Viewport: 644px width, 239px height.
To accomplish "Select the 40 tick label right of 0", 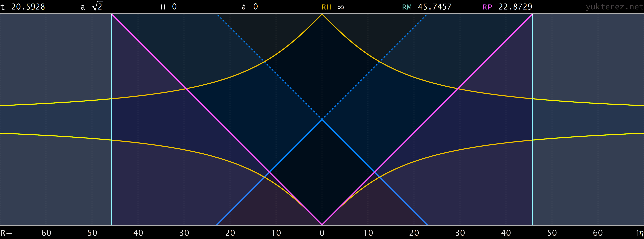I will click(506, 233).
